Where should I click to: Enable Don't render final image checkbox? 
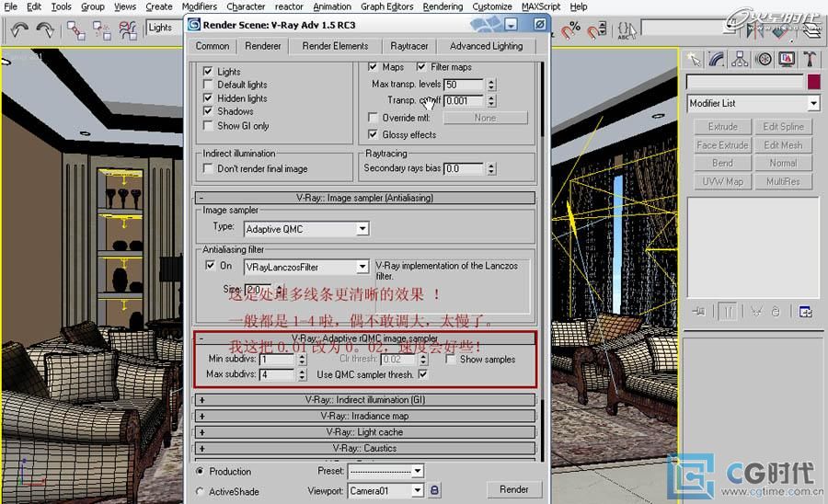click(x=208, y=168)
